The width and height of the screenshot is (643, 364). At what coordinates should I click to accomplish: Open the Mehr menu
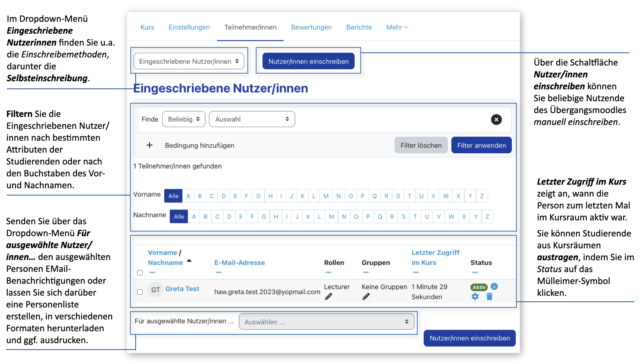(x=397, y=27)
